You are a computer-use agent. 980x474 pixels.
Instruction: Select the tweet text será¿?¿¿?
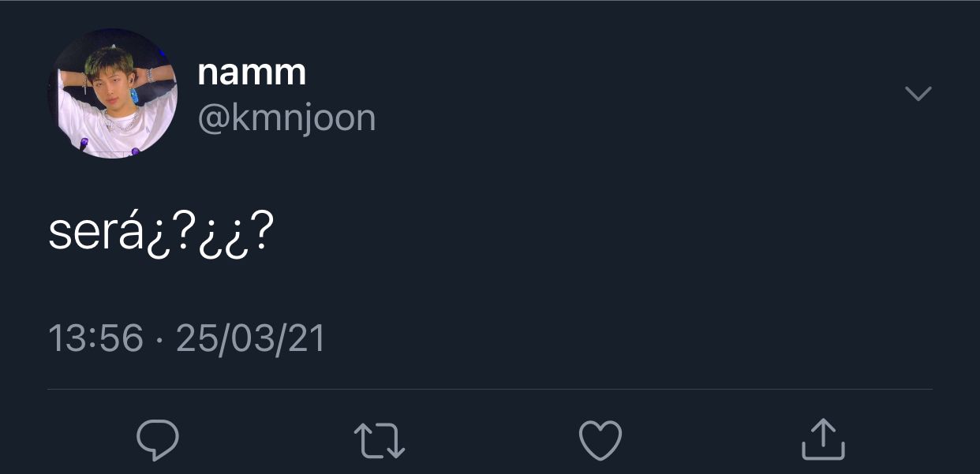click(161, 232)
